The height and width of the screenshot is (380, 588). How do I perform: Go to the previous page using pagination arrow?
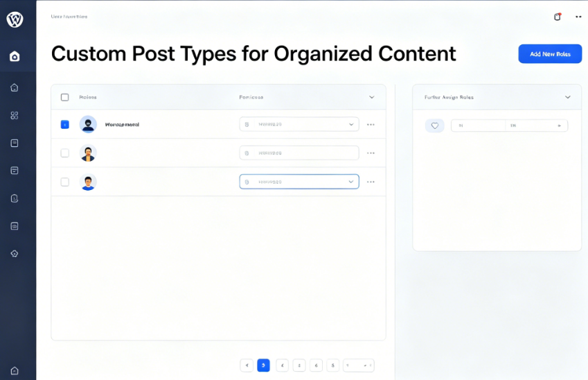[247, 365]
